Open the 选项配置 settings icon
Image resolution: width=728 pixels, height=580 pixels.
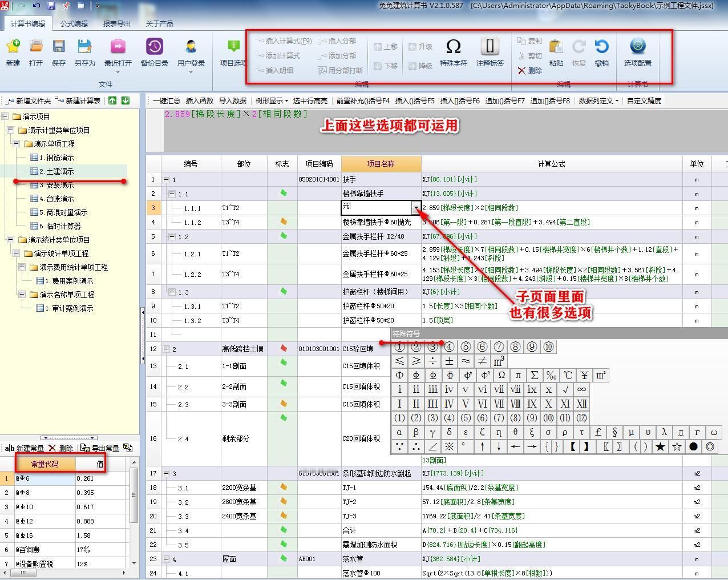point(637,47)
